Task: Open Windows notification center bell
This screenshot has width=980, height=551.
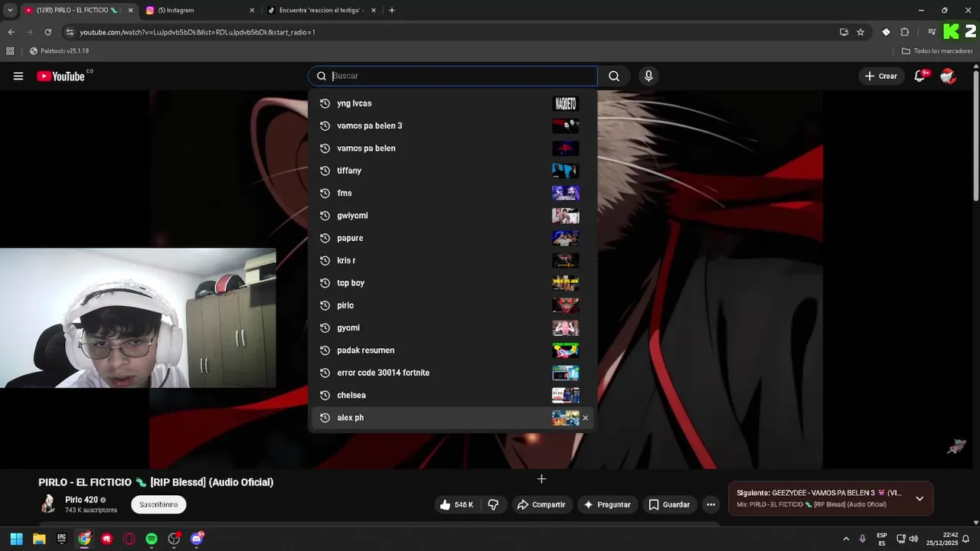Action: [966, 539]
